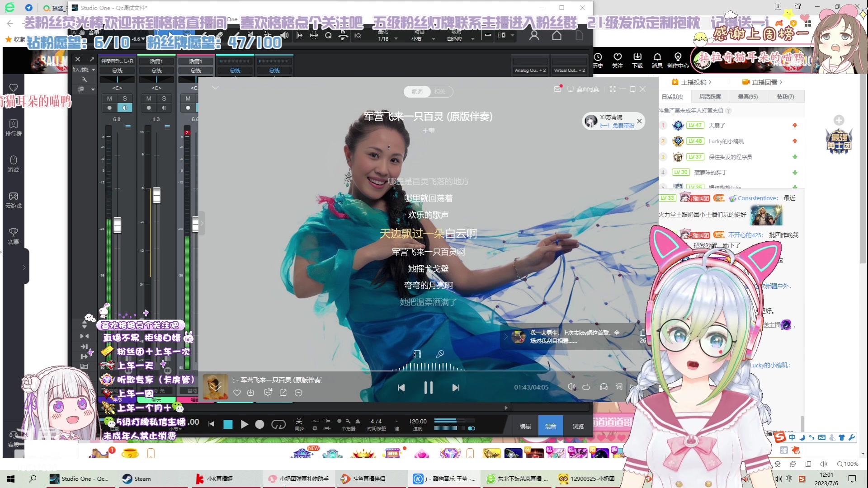
Task: Open more options ellipsis in Kugou player
Action: click(x=298, y=393)
